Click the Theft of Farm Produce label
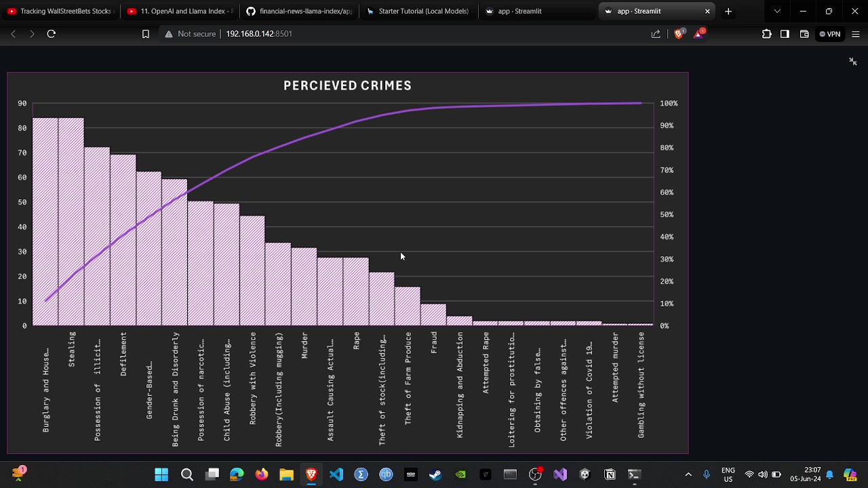 point(408,378)
